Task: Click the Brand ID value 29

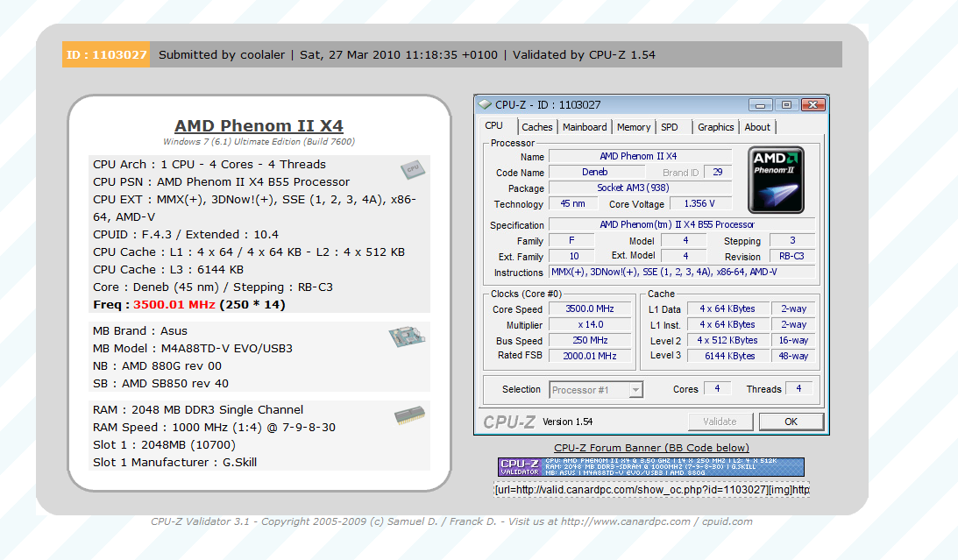Action: click(x=718, y=173)
